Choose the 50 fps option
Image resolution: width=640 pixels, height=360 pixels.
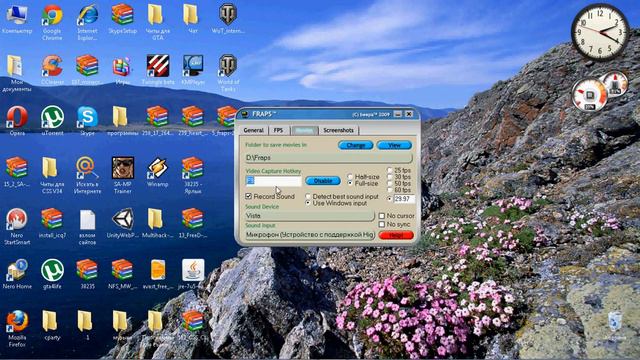click(x=390, y=183)
